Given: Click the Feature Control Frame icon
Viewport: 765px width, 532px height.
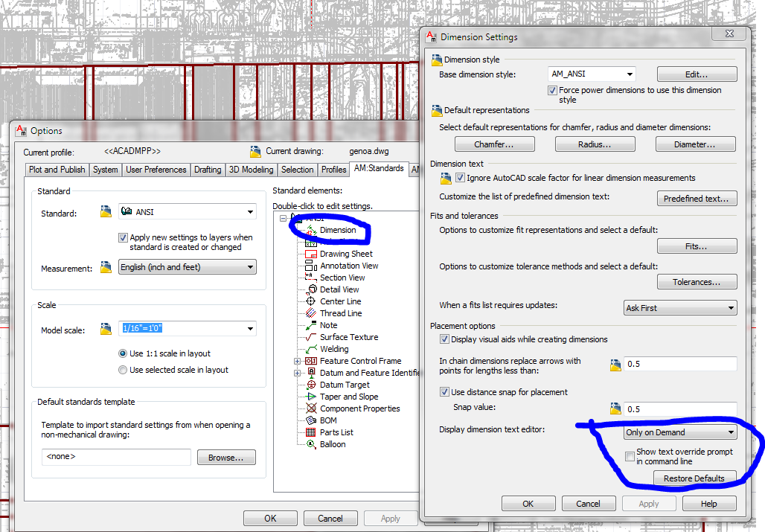Looking at the screenshot, I should [311, 361].
